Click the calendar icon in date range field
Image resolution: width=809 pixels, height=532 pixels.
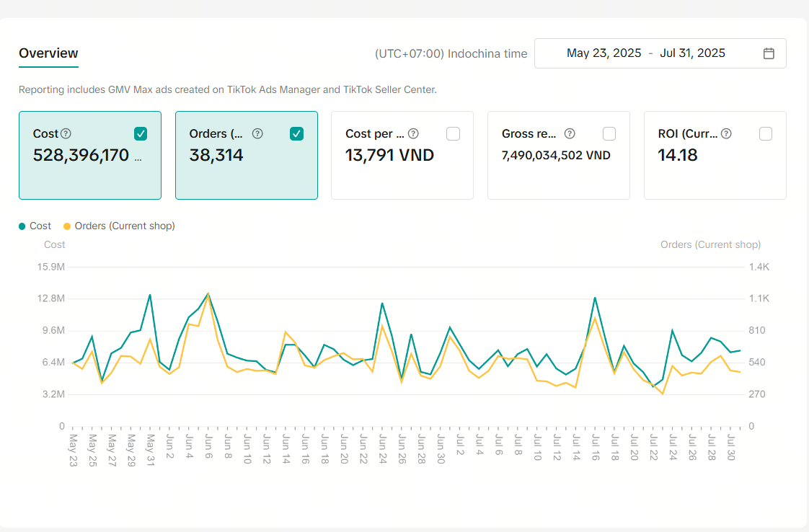tap(769, 53)
